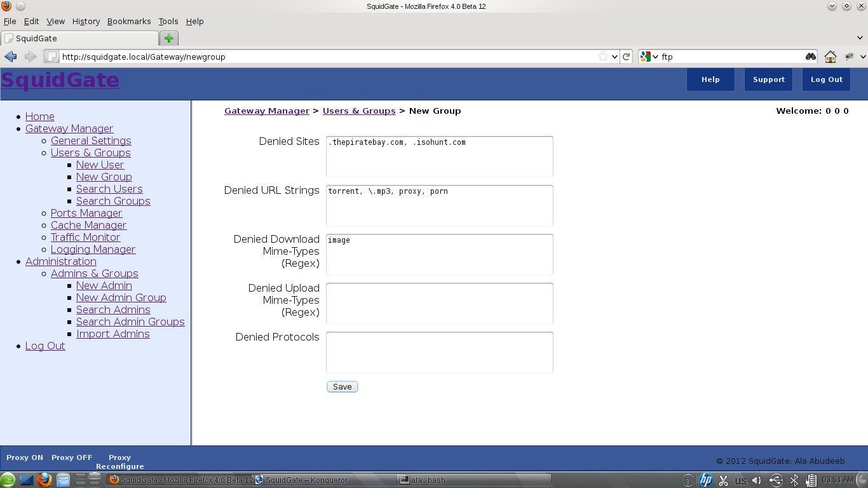This screenshot has height=488, width=868.
Task: Open the Users & Groups breadcrumb link
Action: pos(359,111)
